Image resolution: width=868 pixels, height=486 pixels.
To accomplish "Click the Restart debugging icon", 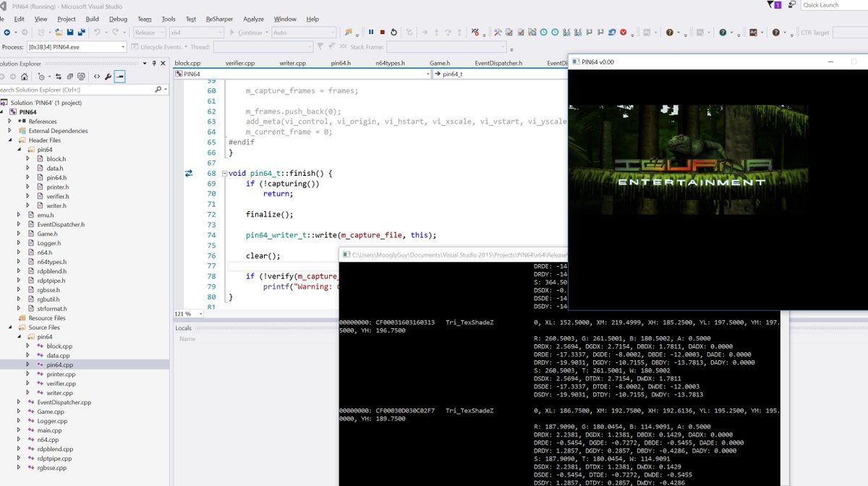I will (x=393, y=33).
